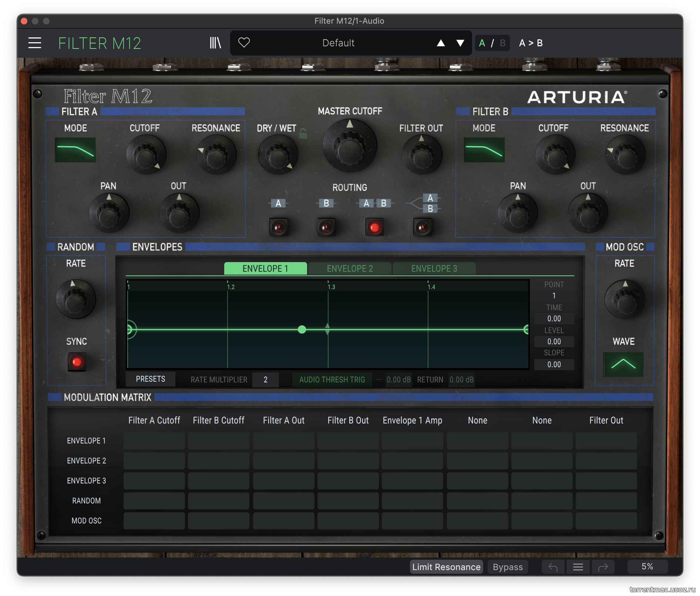Image resolution: width=700 pixels, height=596 pixels.
Task: Click the Return dB value field
Action: click(461, 379)
